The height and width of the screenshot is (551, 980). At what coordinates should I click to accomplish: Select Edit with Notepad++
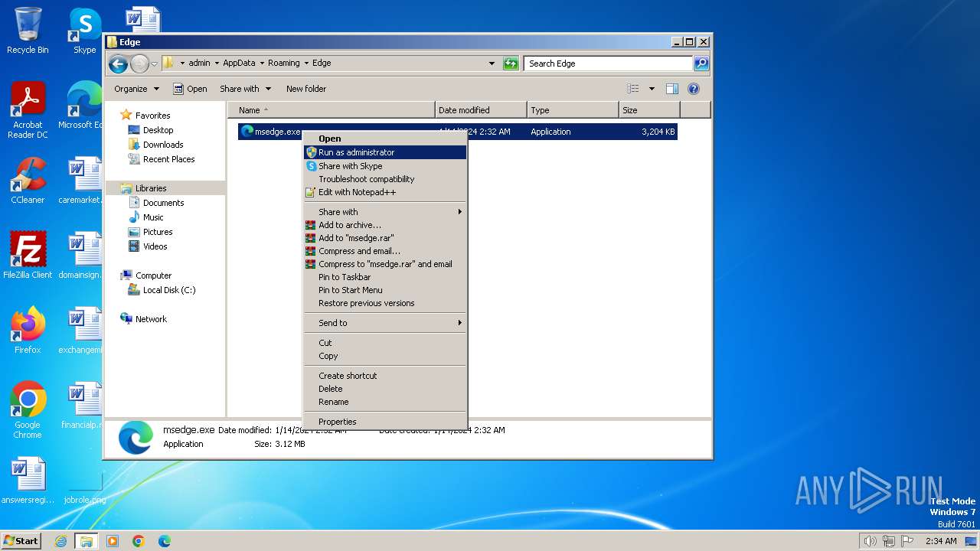[x=385, y=192]
